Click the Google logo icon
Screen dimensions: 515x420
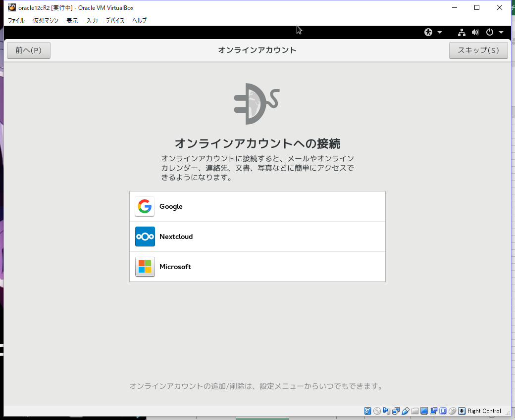[144, 206]
